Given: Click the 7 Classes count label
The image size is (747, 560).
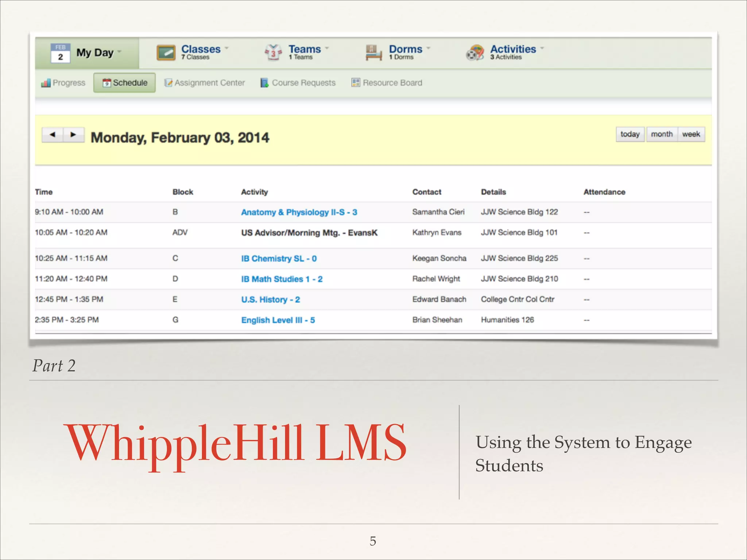Looking at the screenshot, I should click(195, 57).
